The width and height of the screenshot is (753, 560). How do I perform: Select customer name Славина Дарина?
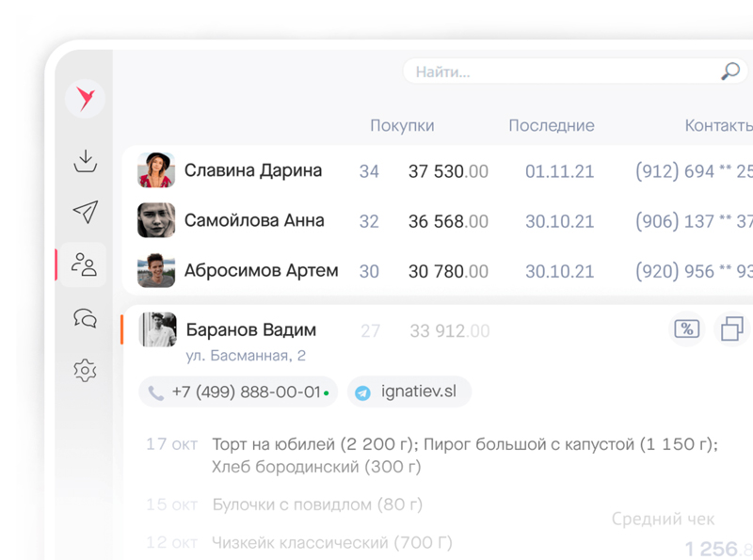click(253, 170)
